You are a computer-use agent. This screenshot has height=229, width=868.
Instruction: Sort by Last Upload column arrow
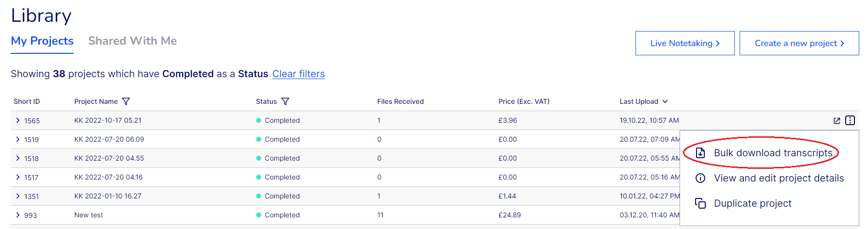tap(665, 101)
